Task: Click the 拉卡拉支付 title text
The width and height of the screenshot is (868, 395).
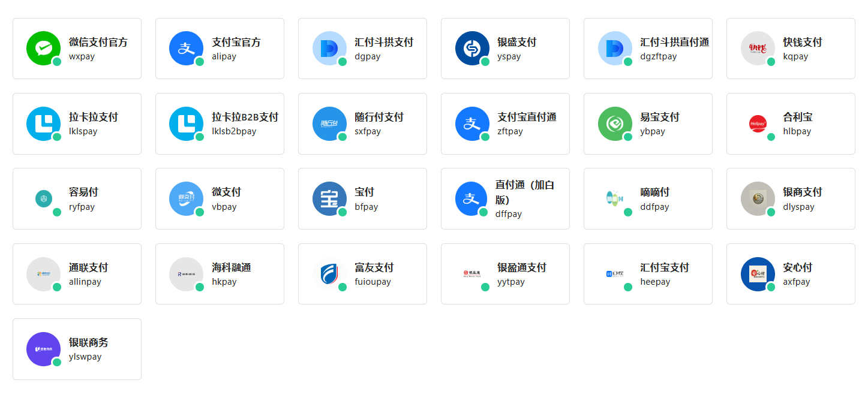Action: coord(94,117)
